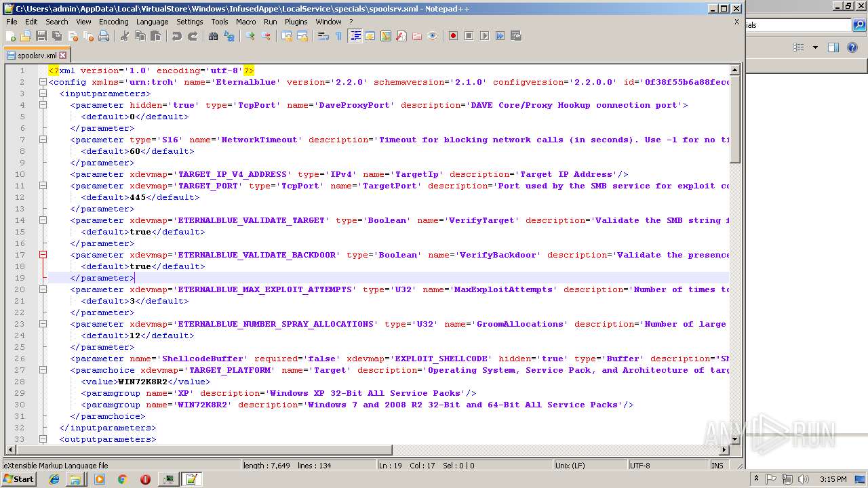Collapse the config fold on line 2
The width and height of the screenshot is (868, 488).
pos(43,82)
